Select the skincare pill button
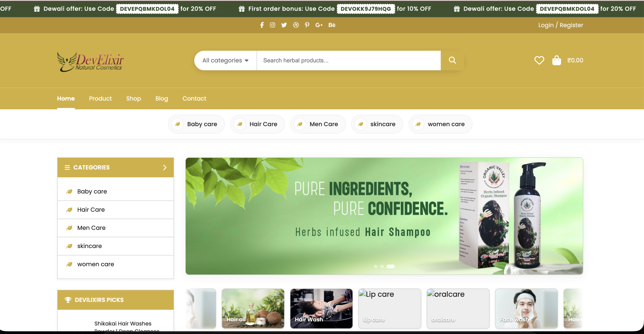 pyautogui.click(x=377, y=124)
